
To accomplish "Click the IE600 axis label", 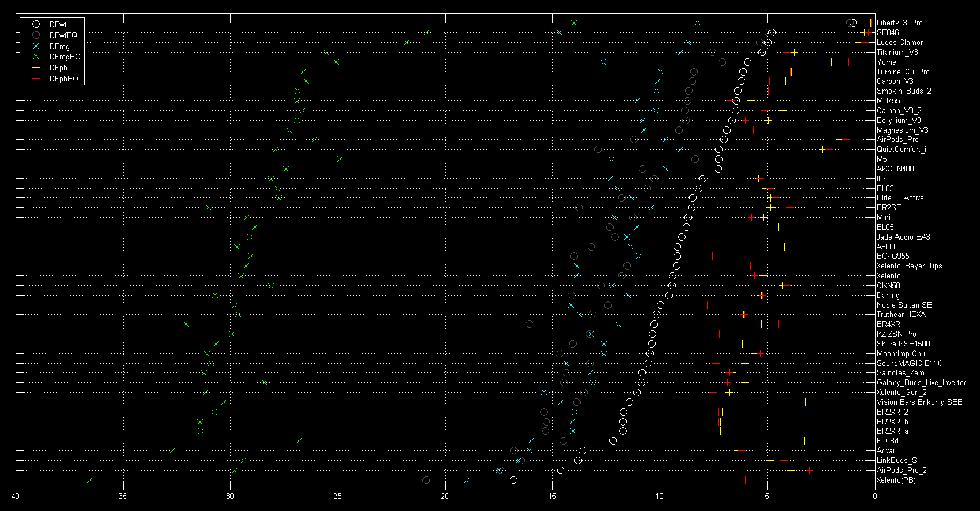I will point(886,178).
